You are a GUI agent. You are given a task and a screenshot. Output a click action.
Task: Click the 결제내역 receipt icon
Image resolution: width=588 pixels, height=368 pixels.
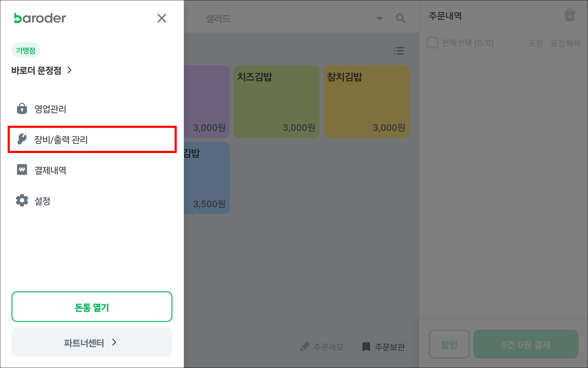[22, 170]
